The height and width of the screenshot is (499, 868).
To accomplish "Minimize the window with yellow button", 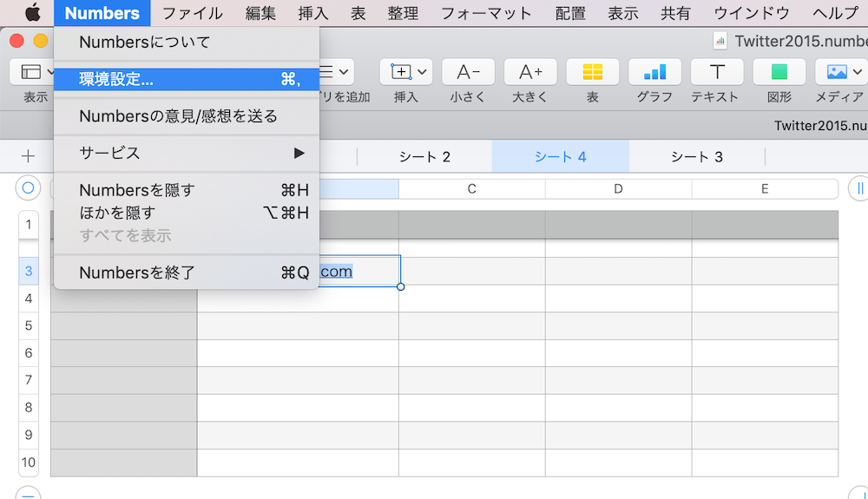I will pos(41,41).
